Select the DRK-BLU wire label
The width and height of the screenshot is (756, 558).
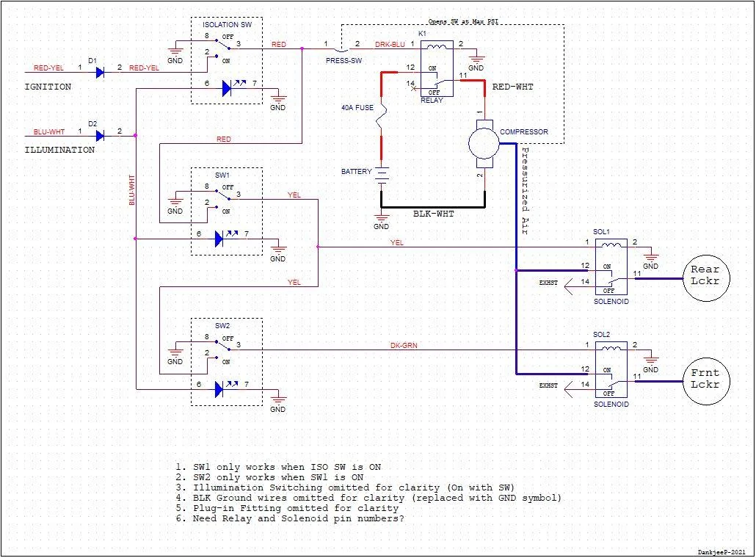point(390,44)
